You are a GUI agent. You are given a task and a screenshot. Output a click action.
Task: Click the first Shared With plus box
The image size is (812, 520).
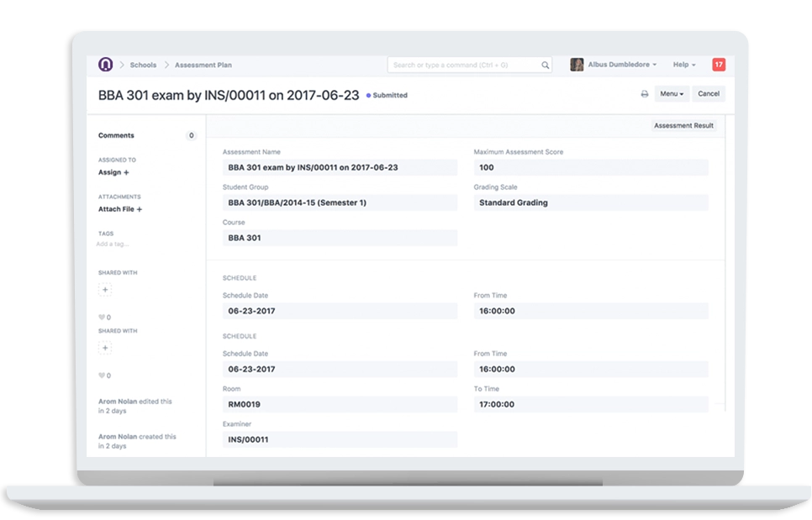pyautogui.click(x=105, y=290)
